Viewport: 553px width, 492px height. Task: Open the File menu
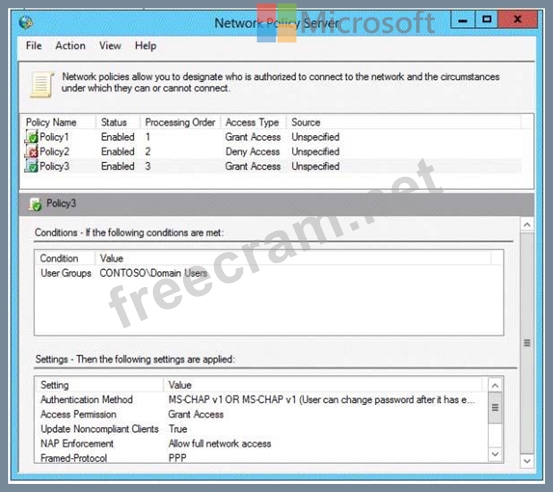[34, 46]
